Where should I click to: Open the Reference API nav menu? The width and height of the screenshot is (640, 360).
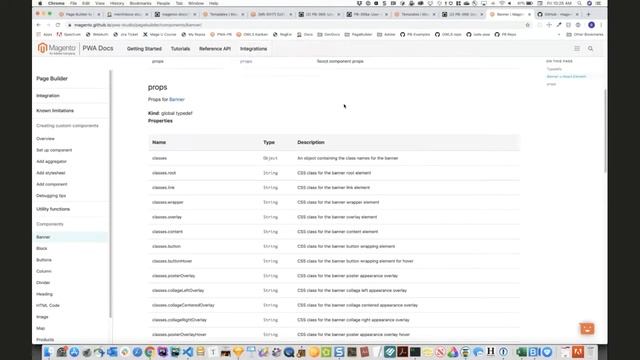pos(215,49)
